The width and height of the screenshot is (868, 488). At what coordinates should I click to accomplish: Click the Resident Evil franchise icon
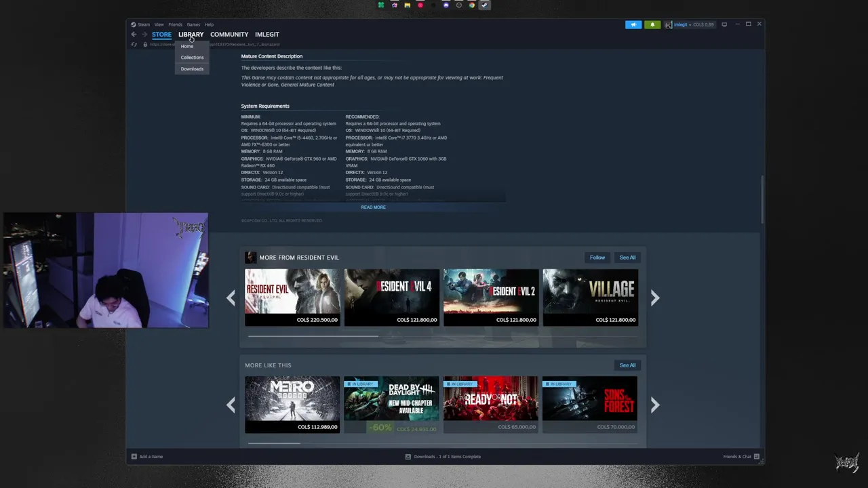(250, 258)
